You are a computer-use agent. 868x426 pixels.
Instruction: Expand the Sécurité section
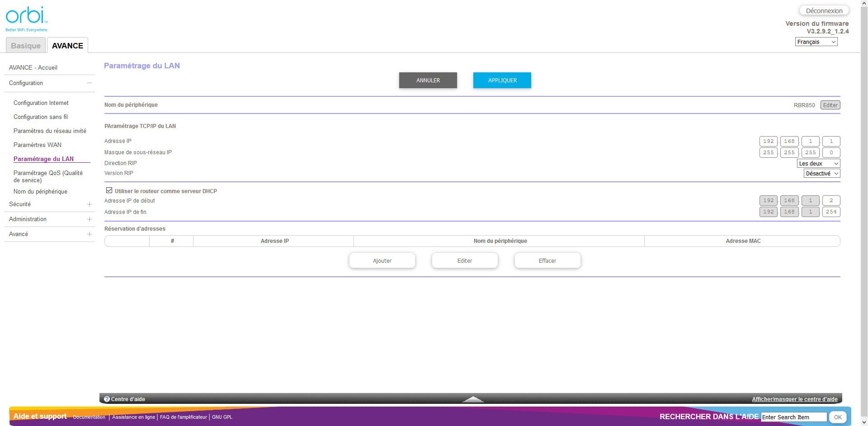click(x=89, y=204)
